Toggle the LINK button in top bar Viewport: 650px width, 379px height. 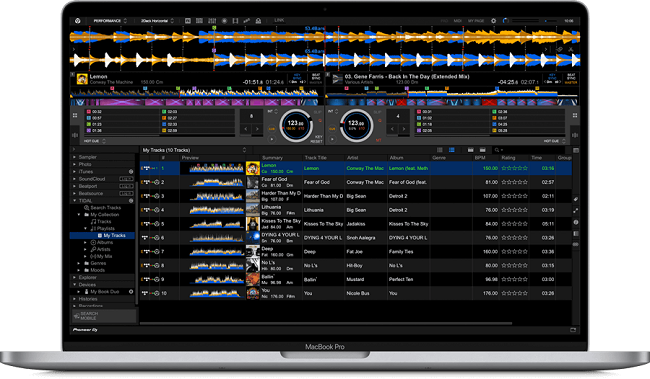click(x=279, y=20)
